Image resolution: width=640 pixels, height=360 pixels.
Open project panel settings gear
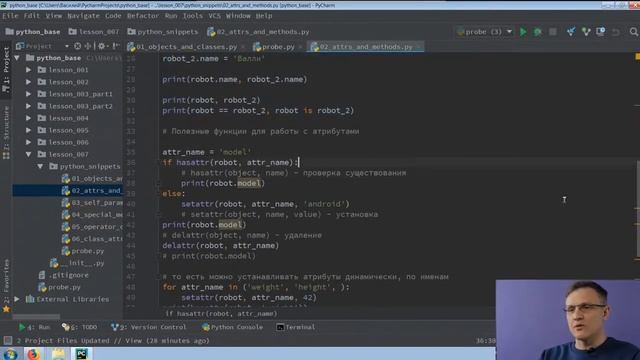102,46
